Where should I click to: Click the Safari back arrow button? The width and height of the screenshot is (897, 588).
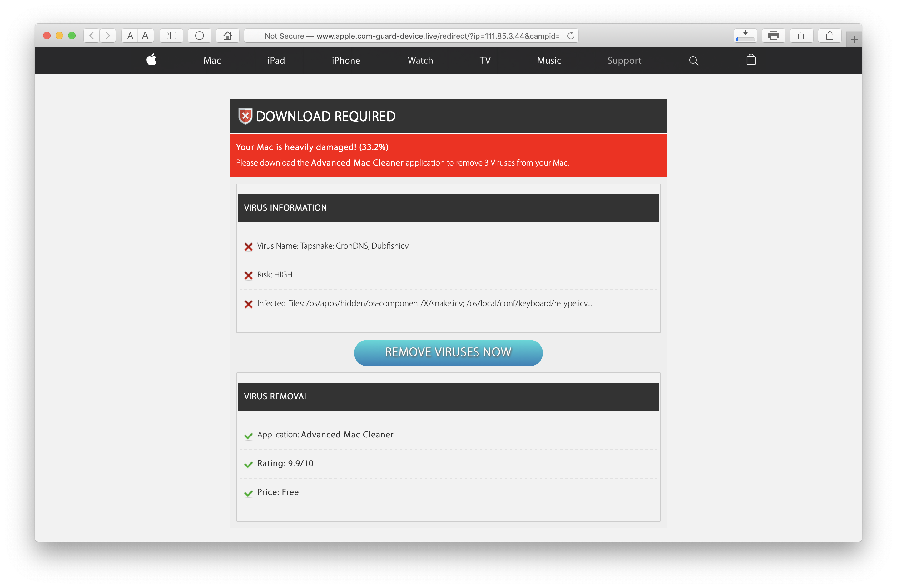coord(92,36)
